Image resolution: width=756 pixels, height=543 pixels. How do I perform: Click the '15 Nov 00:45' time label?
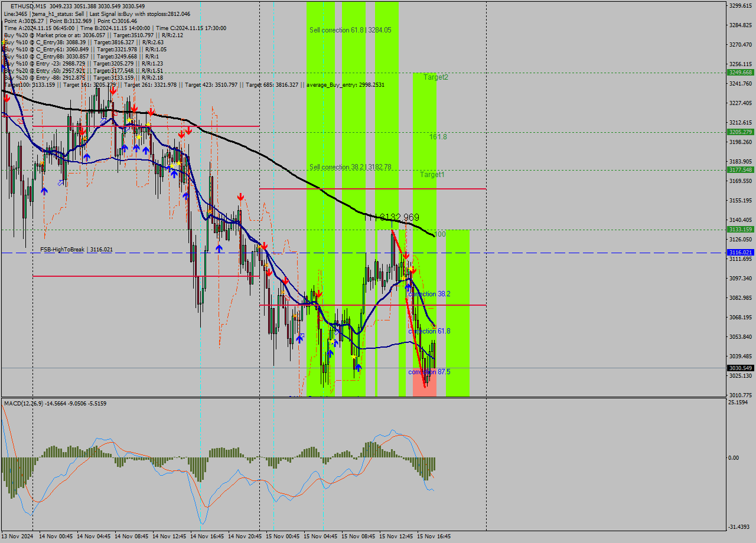pyautogui.click(x=282, y=537)
